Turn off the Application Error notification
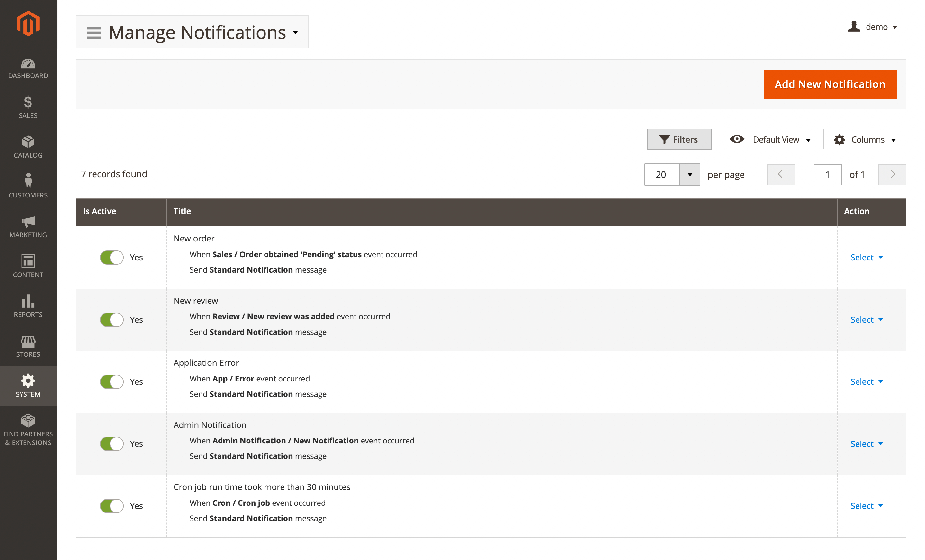The image size is (925, 560). pyautogui.click(x=111, y=381)
